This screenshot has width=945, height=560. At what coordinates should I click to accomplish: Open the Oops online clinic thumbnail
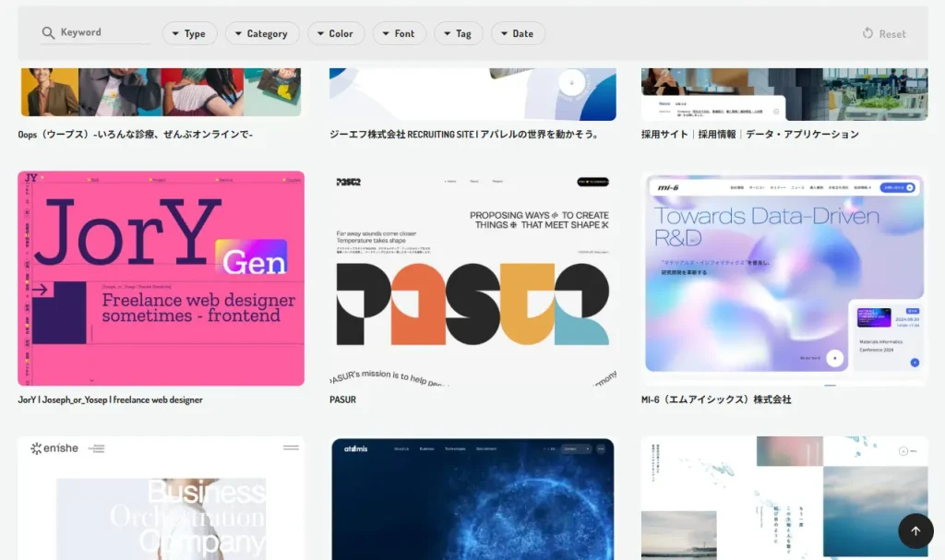tap(161, 91)
